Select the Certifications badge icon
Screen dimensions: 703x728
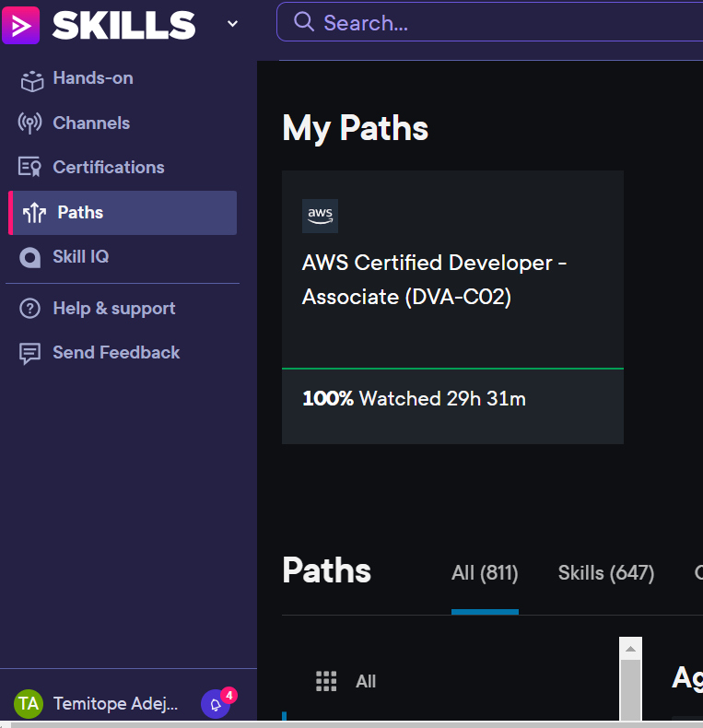tap(30, 168)
